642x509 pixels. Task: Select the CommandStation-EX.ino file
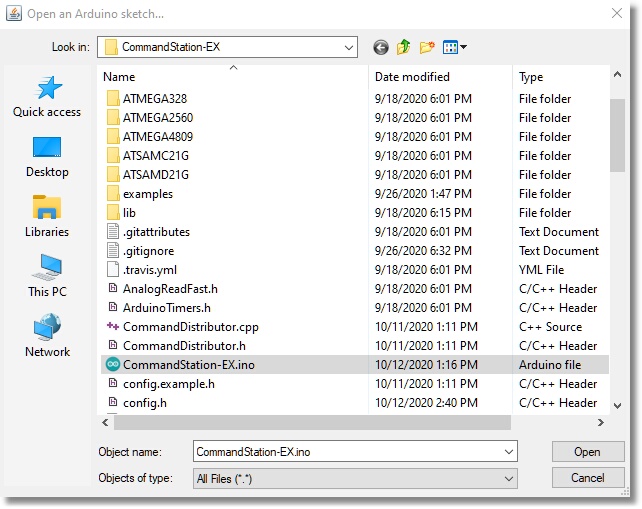point(188,365)
